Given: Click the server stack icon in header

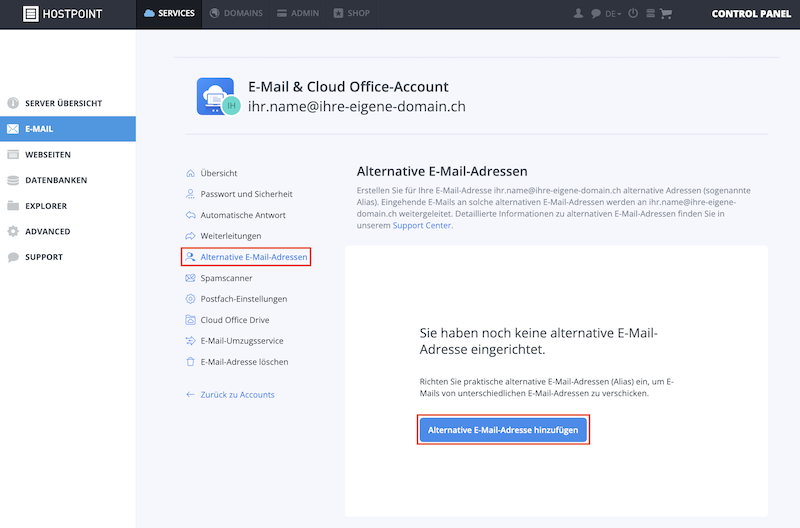Looking at the screenshot, I should coord(651,14).
